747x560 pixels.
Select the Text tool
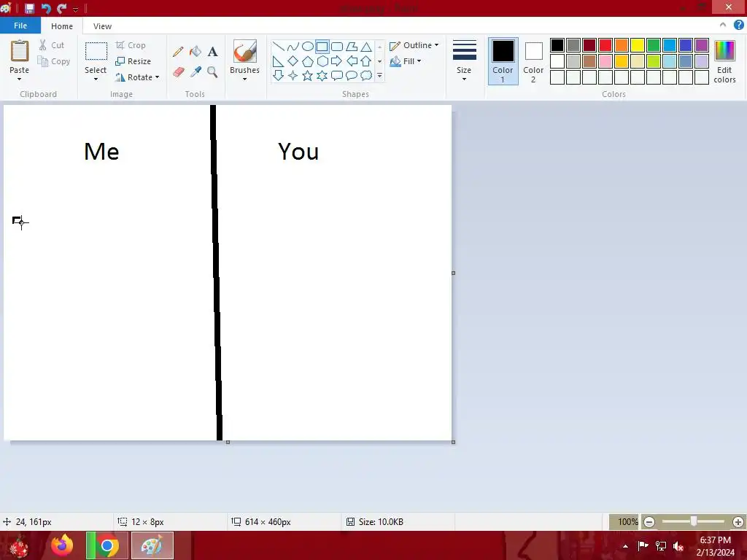coord(212,52)
